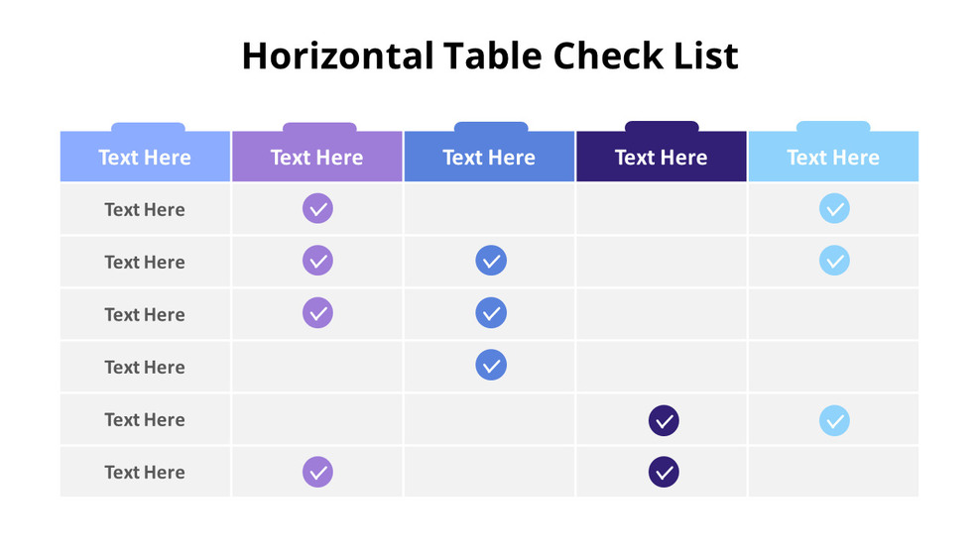Select the blue checkmark in the fourth row
This screenshot has width=980, height=551.
click(x=491, y=366)
